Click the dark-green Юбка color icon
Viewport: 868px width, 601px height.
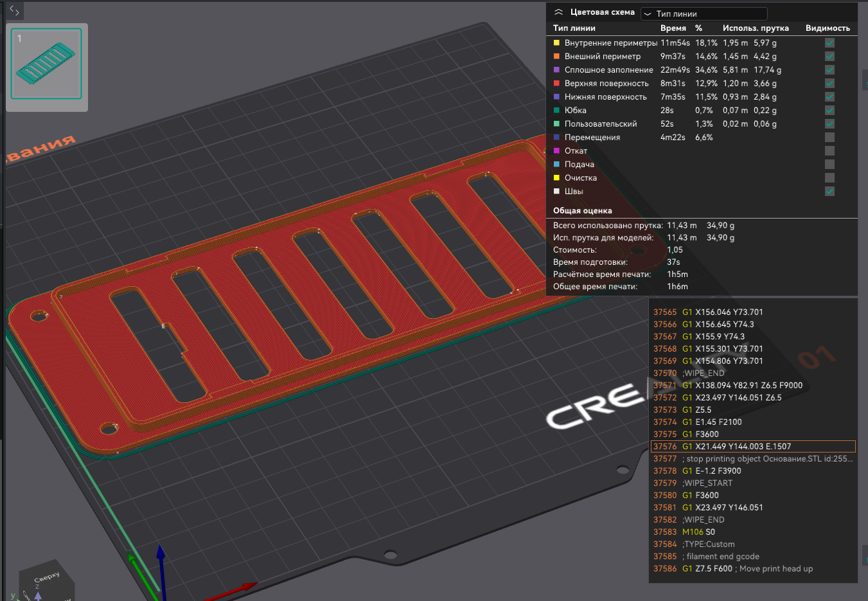coord(556,111)
